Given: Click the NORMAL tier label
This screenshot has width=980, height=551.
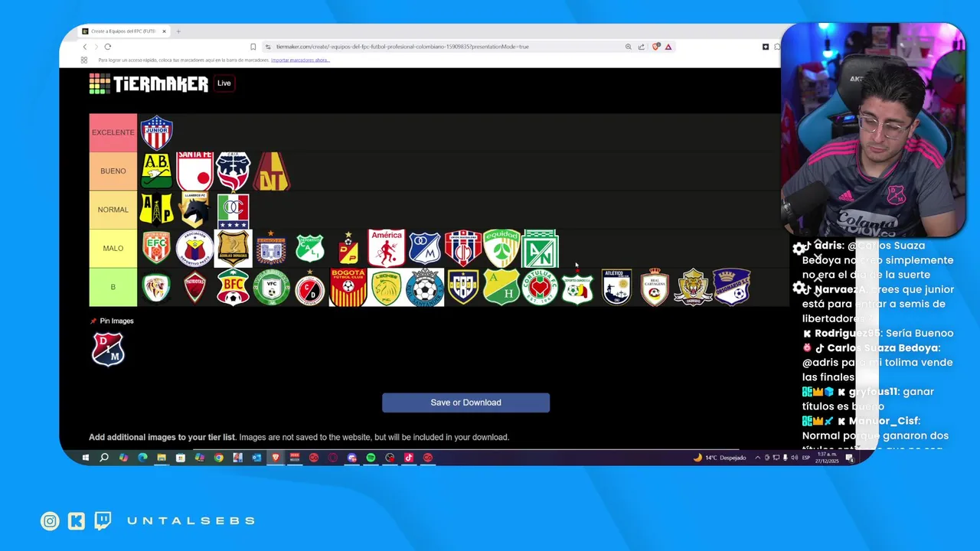Looking at the screenshot, I should tap(113, 210).
